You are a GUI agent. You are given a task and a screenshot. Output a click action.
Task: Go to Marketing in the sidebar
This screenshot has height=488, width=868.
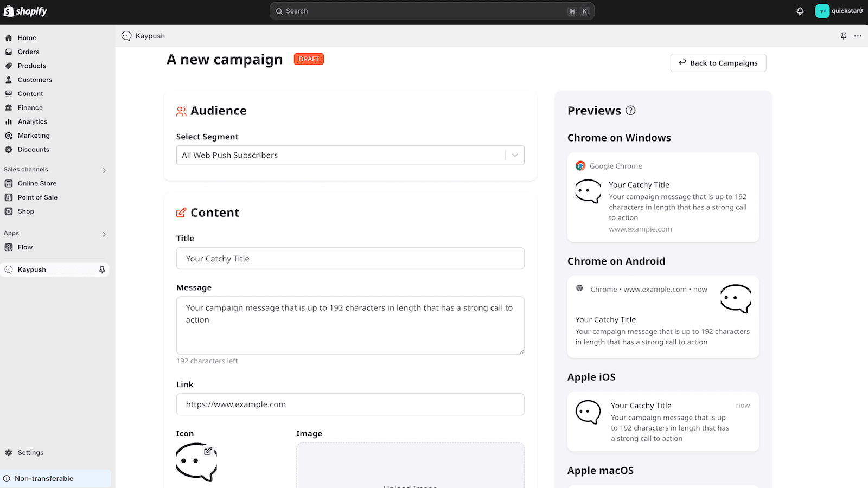coord(34,136)
